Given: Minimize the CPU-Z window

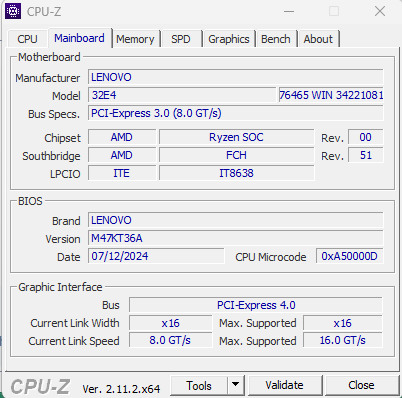Looking at the screenshot, I should [289, 11].
